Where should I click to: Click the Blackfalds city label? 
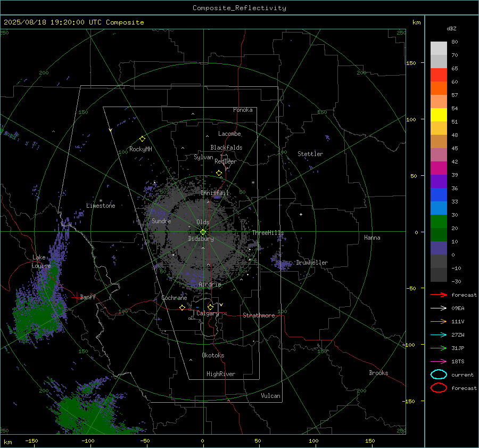click(x=226, y=148)
